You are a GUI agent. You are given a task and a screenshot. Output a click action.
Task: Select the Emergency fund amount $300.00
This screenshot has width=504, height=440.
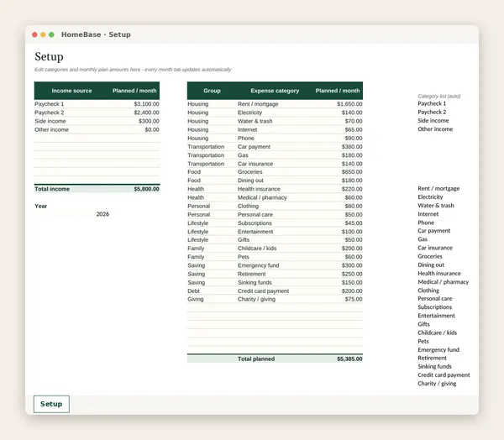click(352, 265)
